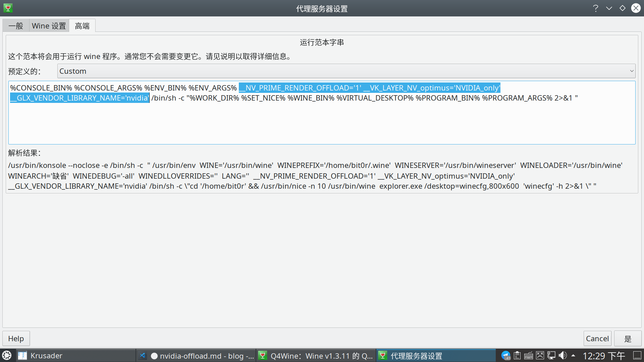Click the Help button
The width and height of the screenshot is (644, 362).
click(16, 339)
